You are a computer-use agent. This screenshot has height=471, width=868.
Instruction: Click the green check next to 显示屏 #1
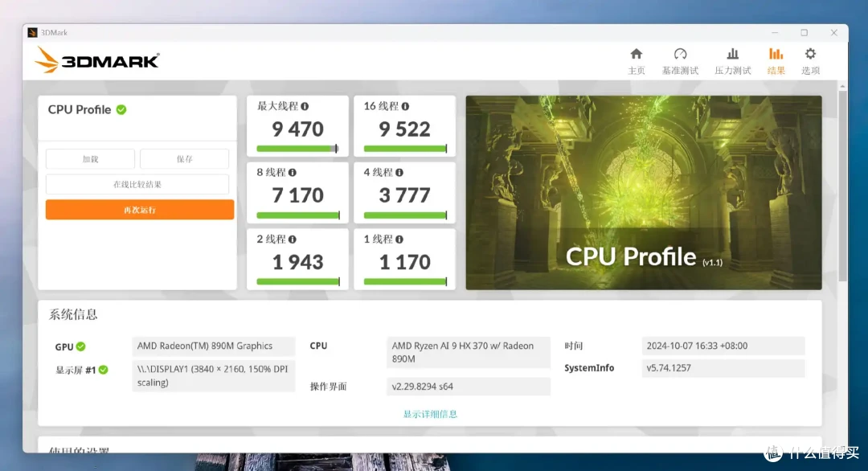[103, 370]
